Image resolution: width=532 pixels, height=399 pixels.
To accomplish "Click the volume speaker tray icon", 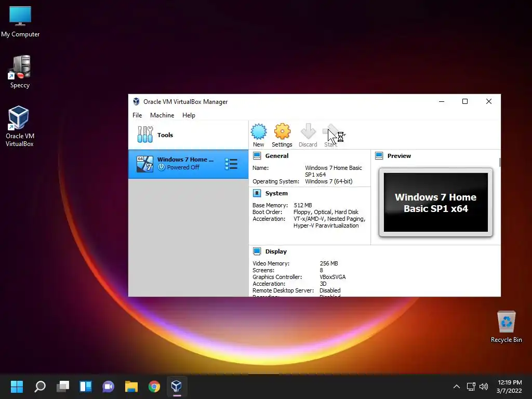I will 484,387.
